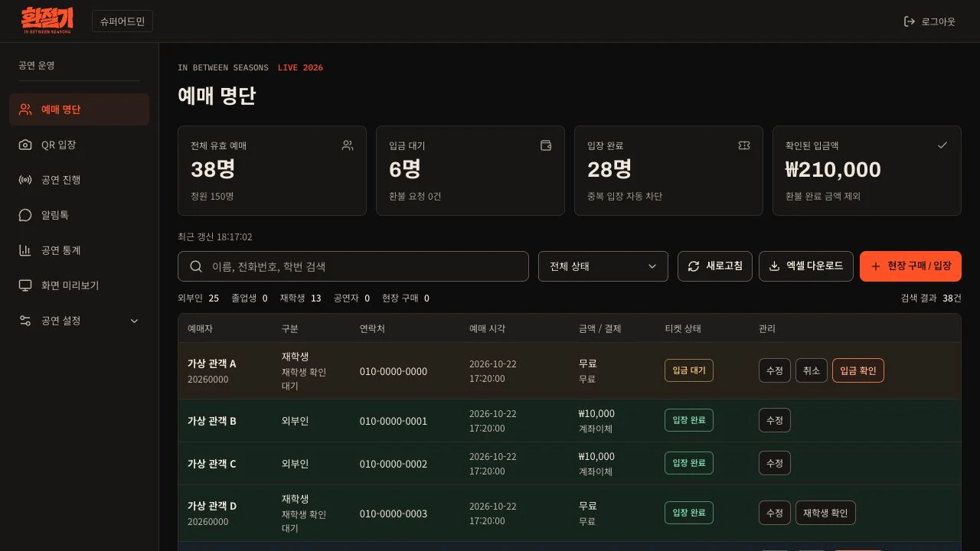Confirm deposit with 입금 확인 for 관객 A
Screen dimensions: 980x551
858,370
